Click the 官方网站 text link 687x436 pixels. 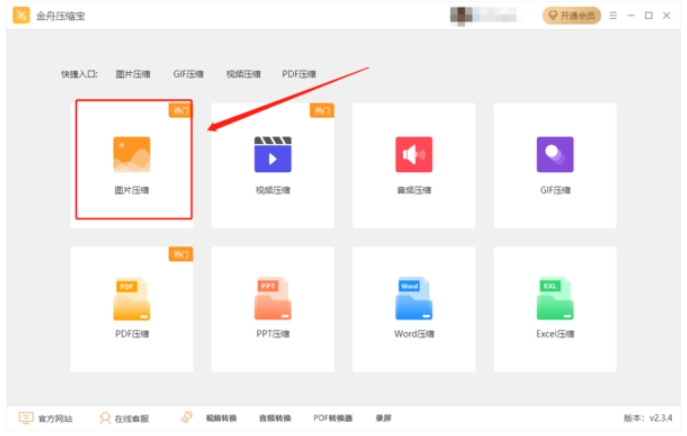click(55, 419)
